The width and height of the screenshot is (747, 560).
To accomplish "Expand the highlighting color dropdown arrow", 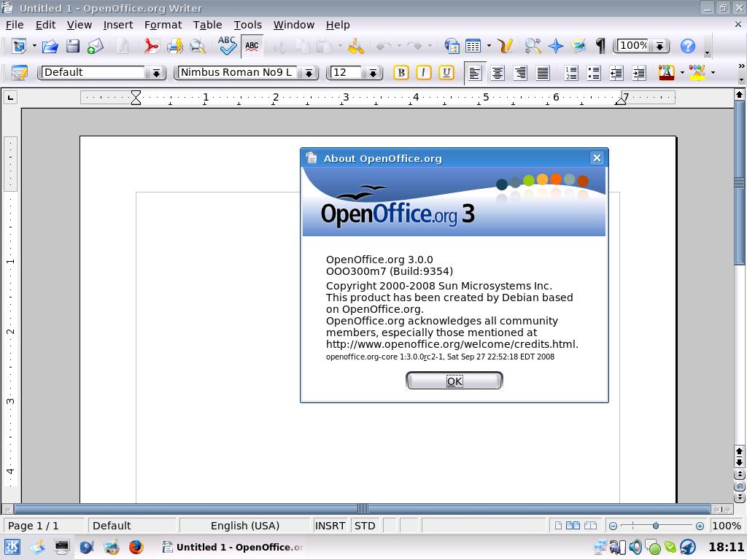I will (713, 73).
